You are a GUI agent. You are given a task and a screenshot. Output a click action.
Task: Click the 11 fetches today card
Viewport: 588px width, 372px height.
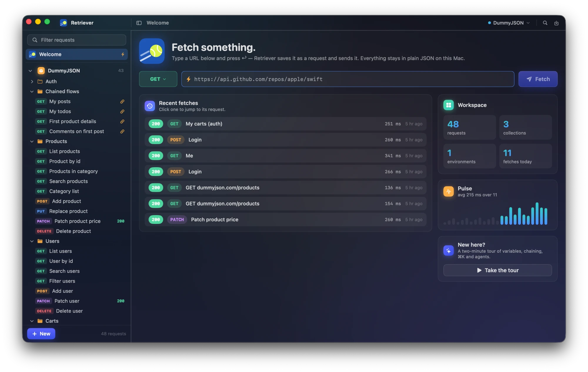tap(525, 156)
